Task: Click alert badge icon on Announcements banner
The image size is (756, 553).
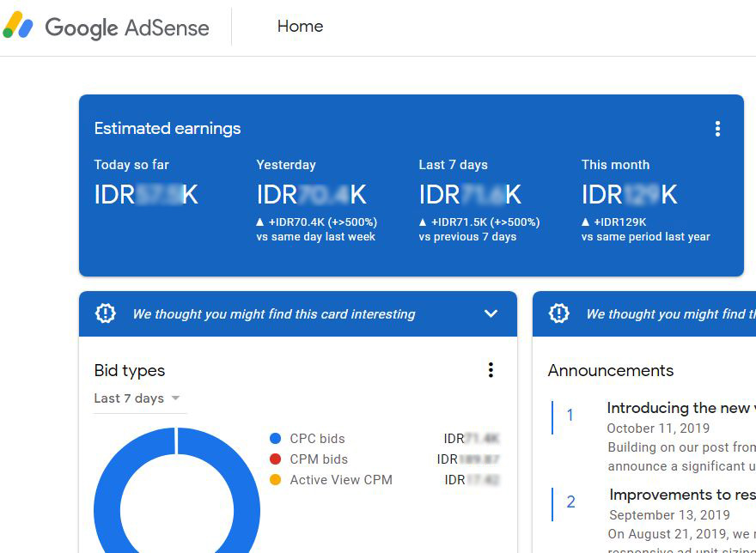Action: [x=558, y=313]
